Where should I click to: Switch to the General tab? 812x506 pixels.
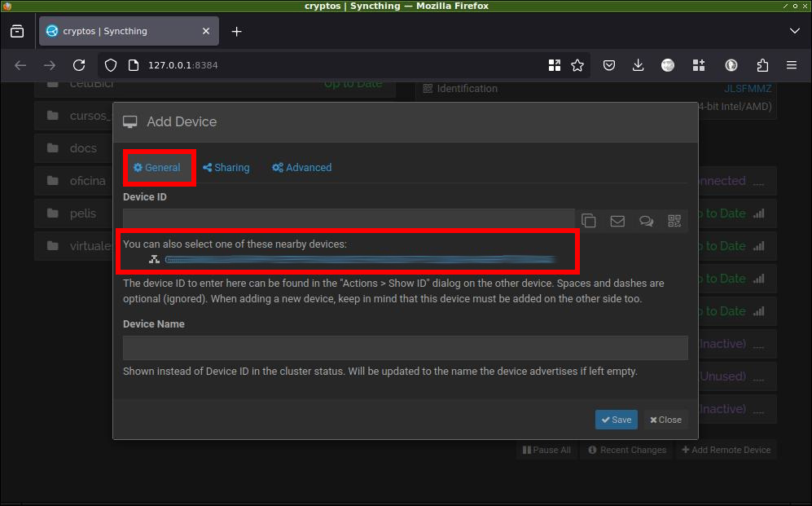[157, 168]
